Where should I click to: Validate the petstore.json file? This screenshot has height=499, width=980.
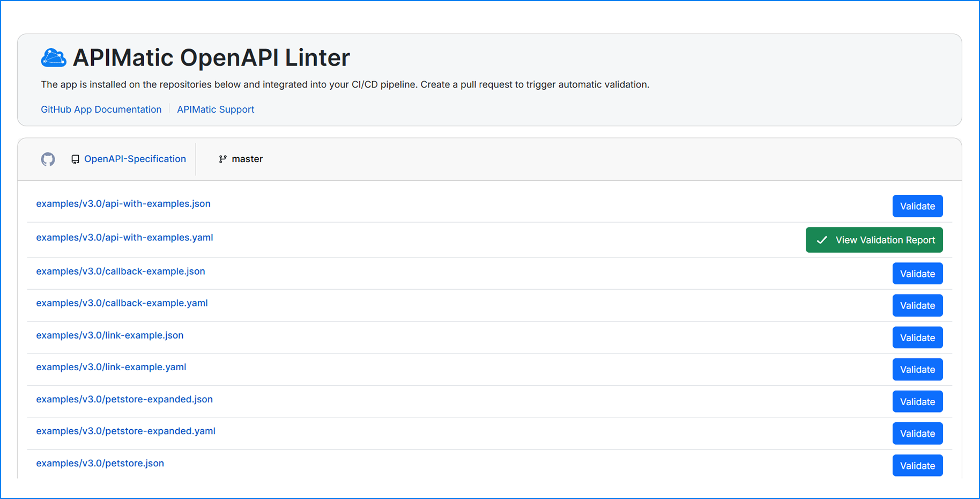(x=917, y=466)
